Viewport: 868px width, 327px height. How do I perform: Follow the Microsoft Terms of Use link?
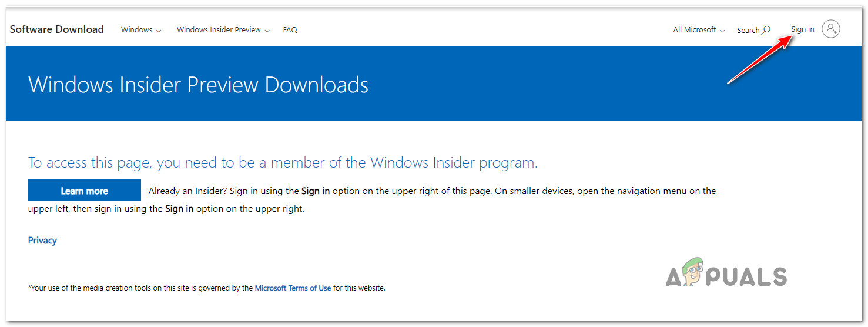[x=293, y=288]
